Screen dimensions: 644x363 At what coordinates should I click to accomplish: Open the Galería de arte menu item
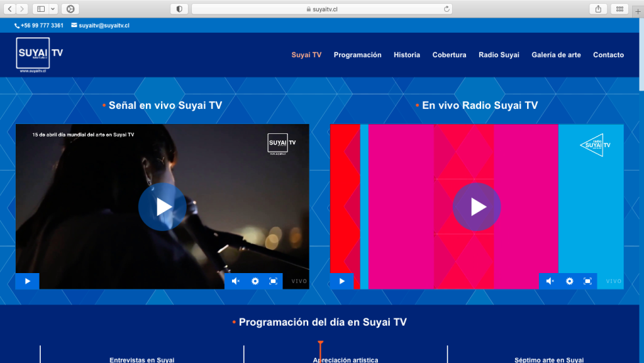pos(556,55)
